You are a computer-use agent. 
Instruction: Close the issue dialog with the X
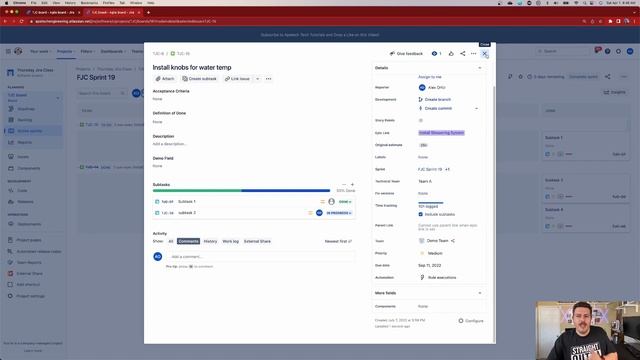click(484, 53)
